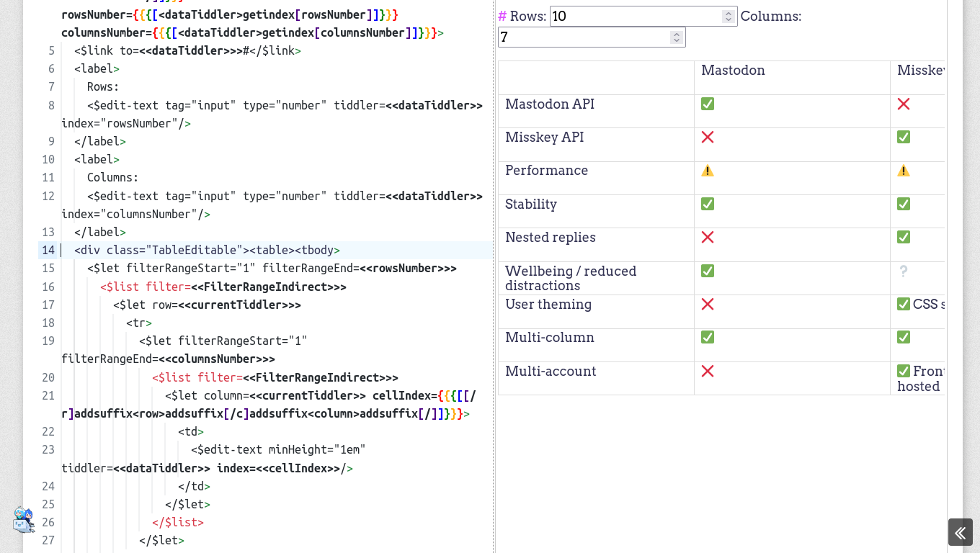Place cursor on the <tr> tag in line 18
Screen dimensions: 980x553
(x=139, y=323)
